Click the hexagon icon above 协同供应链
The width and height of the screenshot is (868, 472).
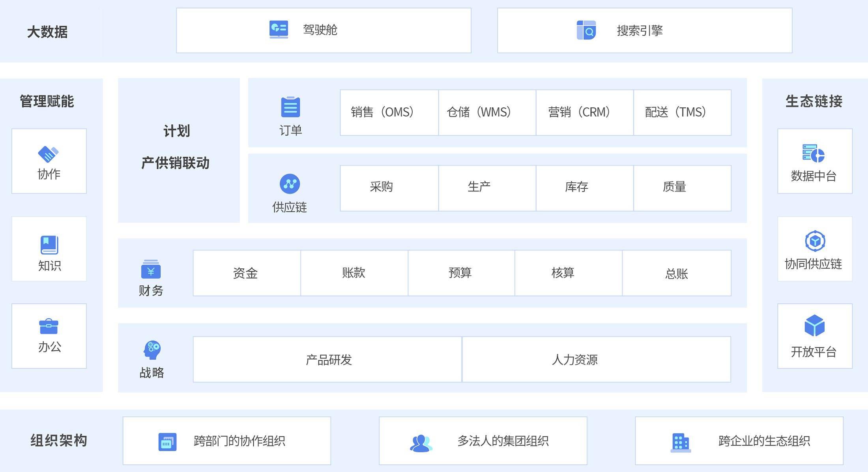(x=815, y=241)
